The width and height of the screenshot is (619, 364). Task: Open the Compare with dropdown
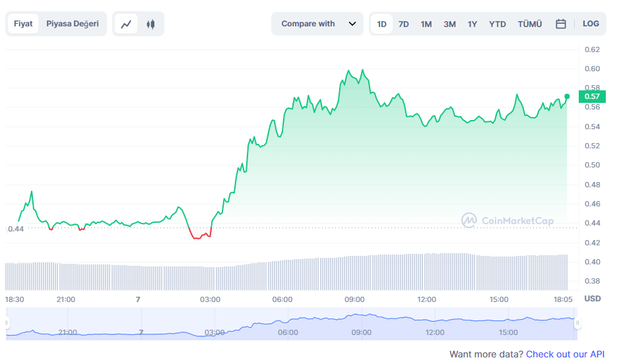[x=317, y=24]
